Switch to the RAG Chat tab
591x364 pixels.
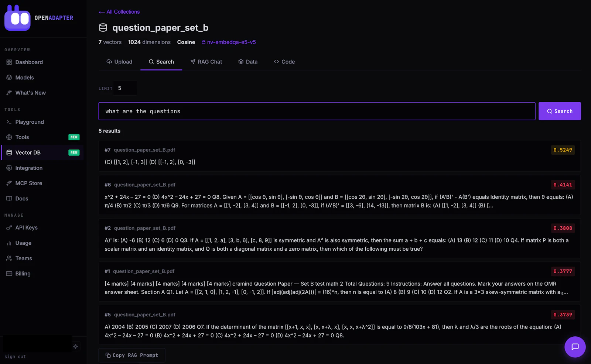click(x=206, y=62)
